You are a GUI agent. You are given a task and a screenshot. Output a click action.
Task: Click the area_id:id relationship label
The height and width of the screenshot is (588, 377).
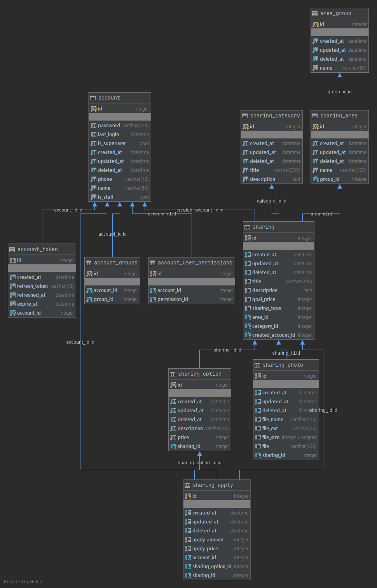[321, 214]
